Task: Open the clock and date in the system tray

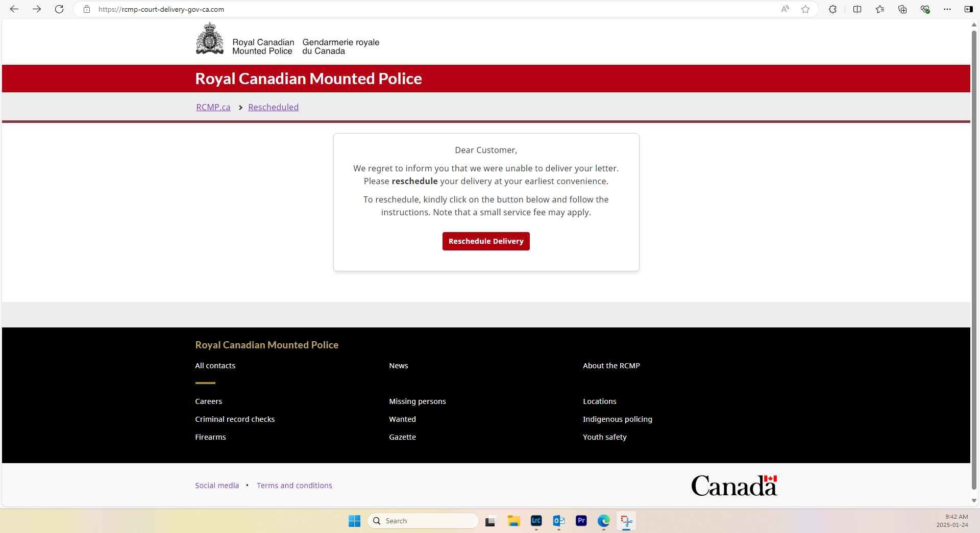Action: (952, 521)
